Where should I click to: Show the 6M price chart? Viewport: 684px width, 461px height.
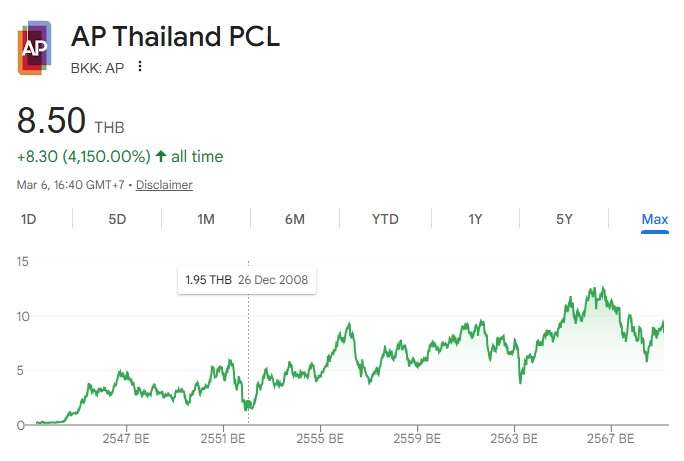(x=295, y=219)
